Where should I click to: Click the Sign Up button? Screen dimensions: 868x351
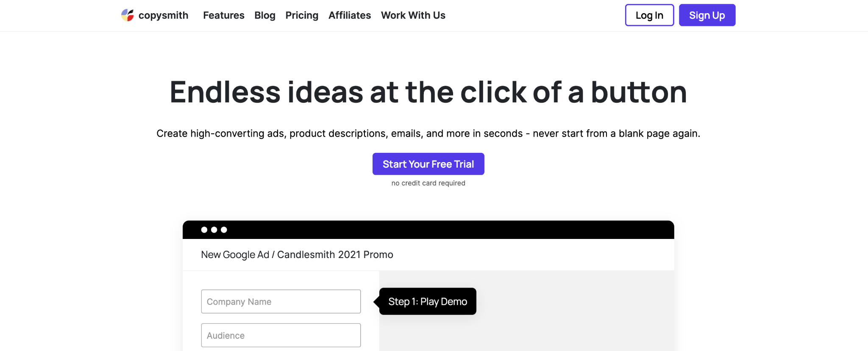click(x=707, y=15)
